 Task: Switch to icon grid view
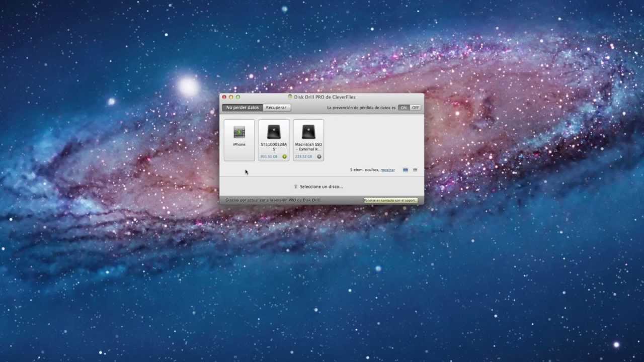[x=406, y=170]
